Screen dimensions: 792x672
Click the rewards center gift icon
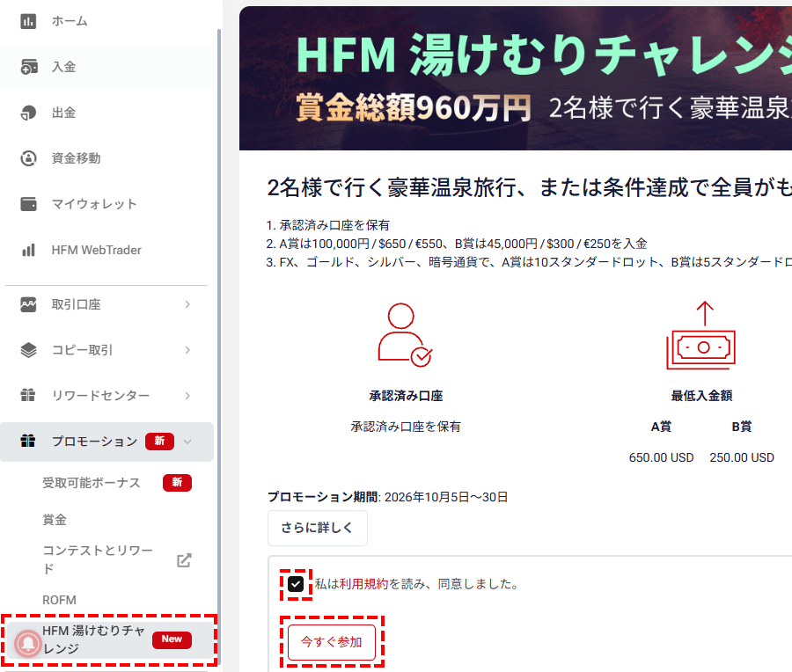pyautogui.click(x=28, y=395)
